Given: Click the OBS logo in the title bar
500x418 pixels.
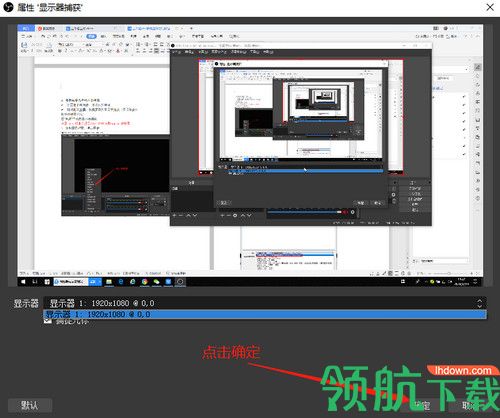Looking at the screenshot, I should [x=8, y=7].
